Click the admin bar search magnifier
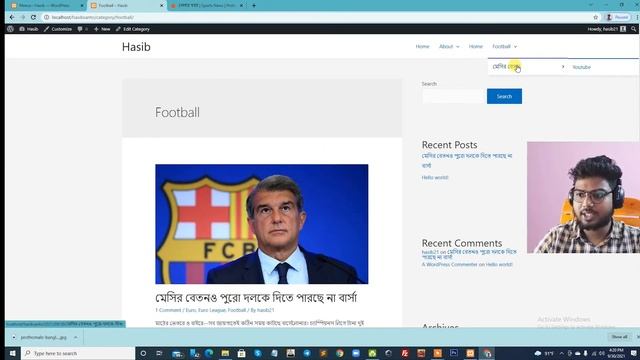The image size is (640, 360). pyautogui.click(x=633, y=29)
